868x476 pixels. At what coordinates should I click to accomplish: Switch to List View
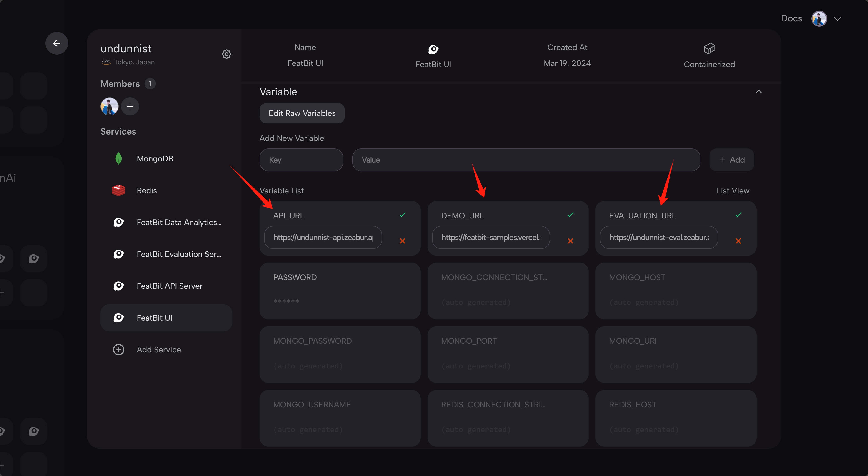click(x=733, y=191)
